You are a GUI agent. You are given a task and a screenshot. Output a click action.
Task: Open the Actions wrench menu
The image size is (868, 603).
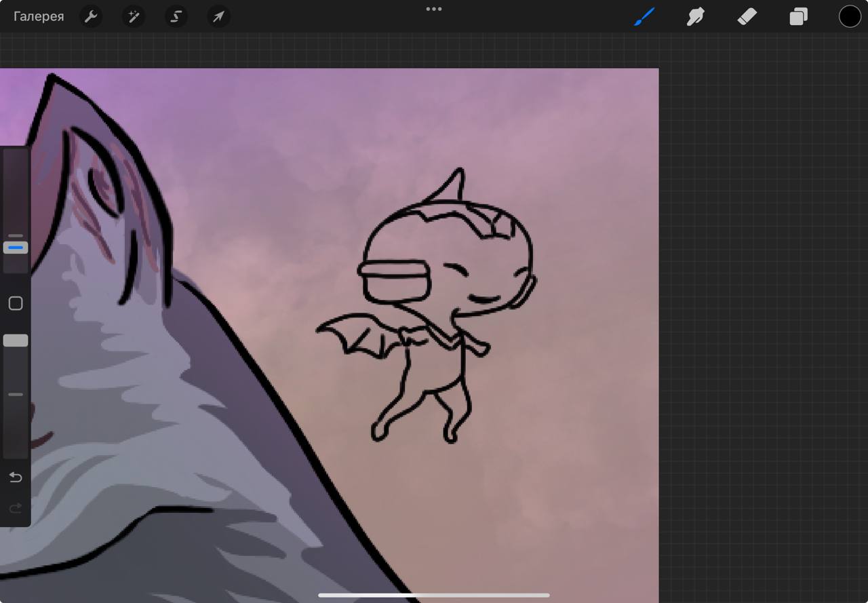click(91, 16)
